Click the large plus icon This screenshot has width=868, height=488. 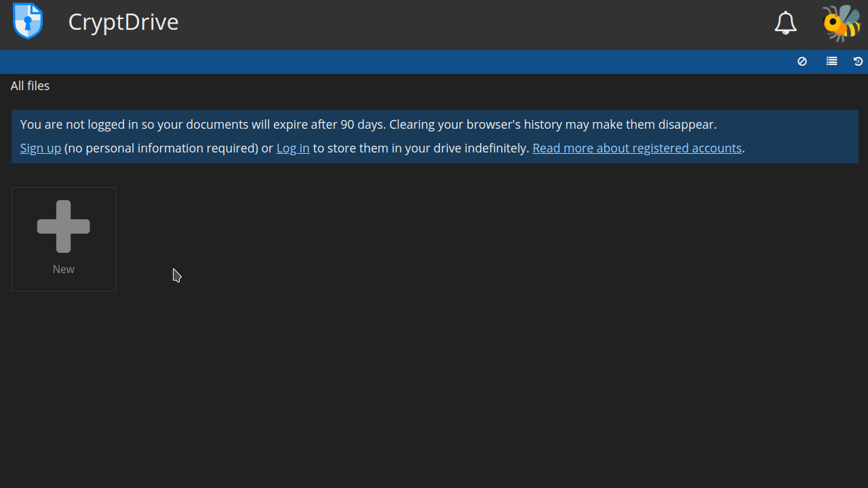[x=64, y=226]
